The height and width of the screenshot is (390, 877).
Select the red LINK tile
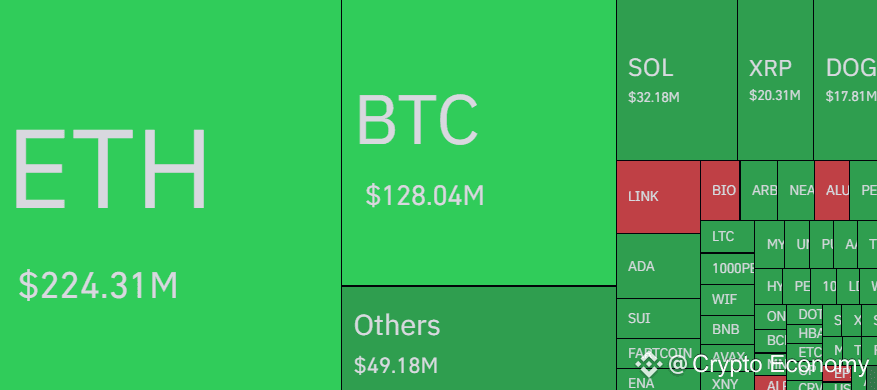[x=658, y=197]
